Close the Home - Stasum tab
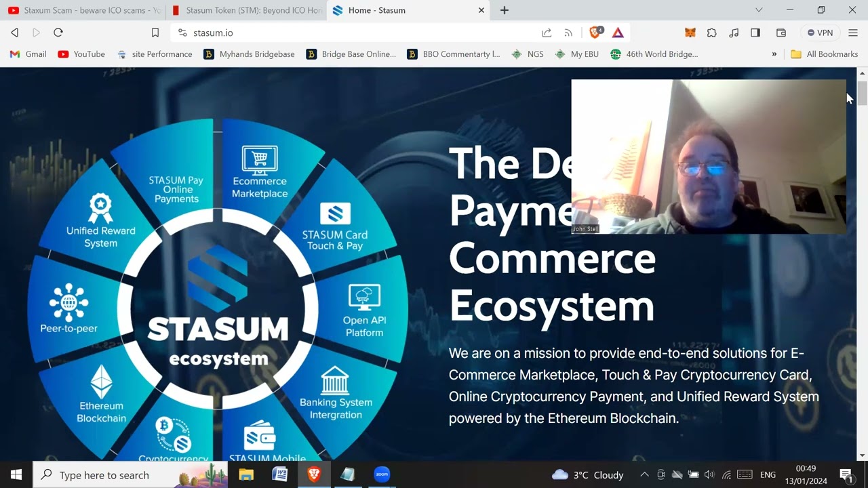The width and height of the screenshot is (868, 488). coord(481,10)
